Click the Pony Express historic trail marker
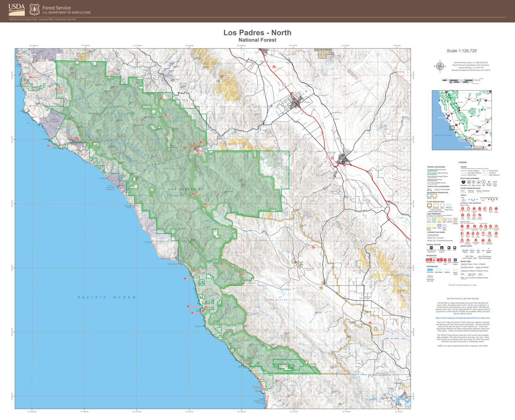The image size is (515, 420). click(495, 234)
